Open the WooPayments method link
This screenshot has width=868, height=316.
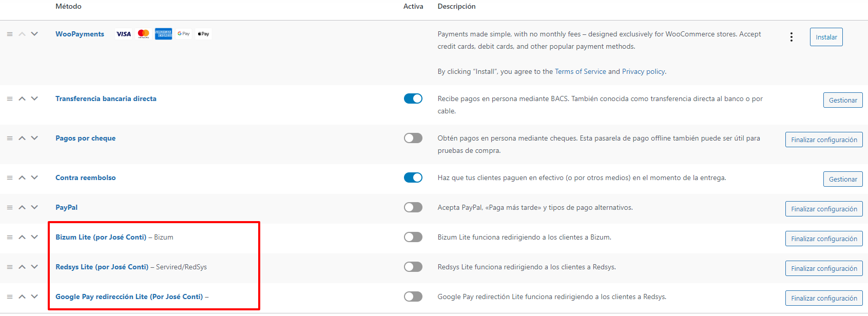click(80, 34)
